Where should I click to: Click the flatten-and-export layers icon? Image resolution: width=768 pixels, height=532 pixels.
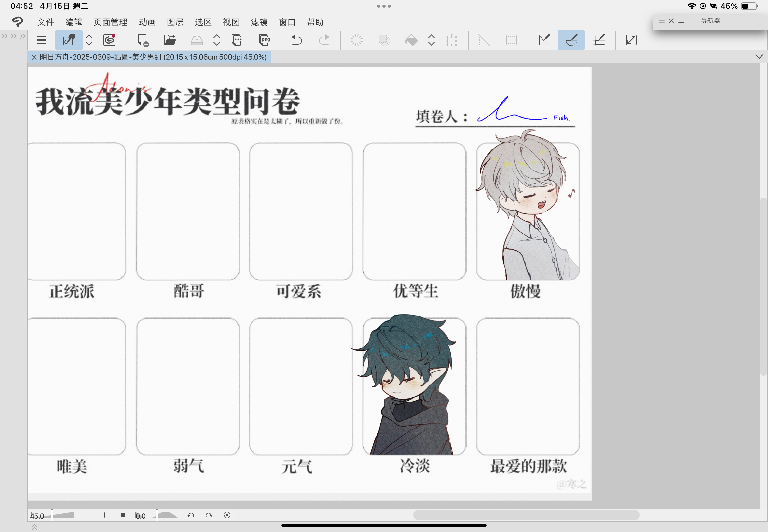pyautogui.click(x=237, y=40)
